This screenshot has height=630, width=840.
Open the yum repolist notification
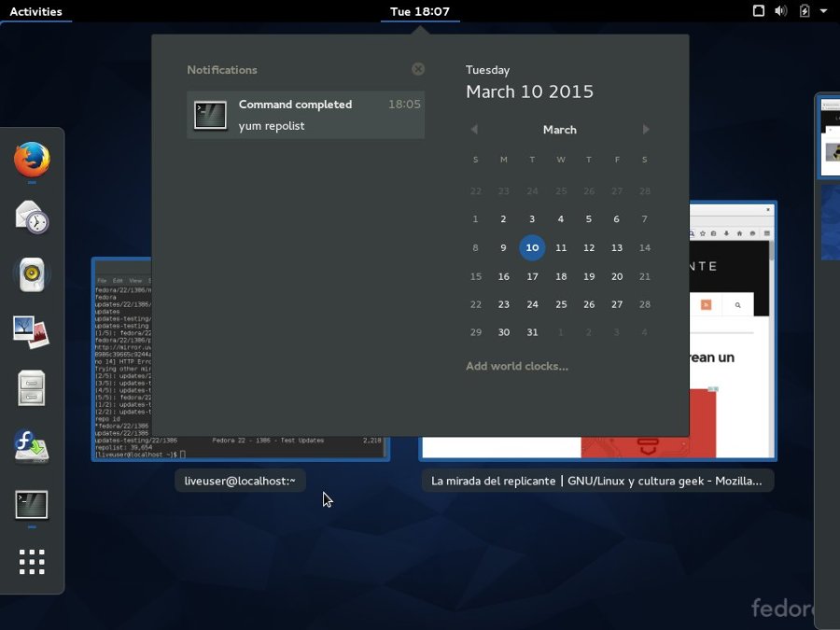(305, 115)
